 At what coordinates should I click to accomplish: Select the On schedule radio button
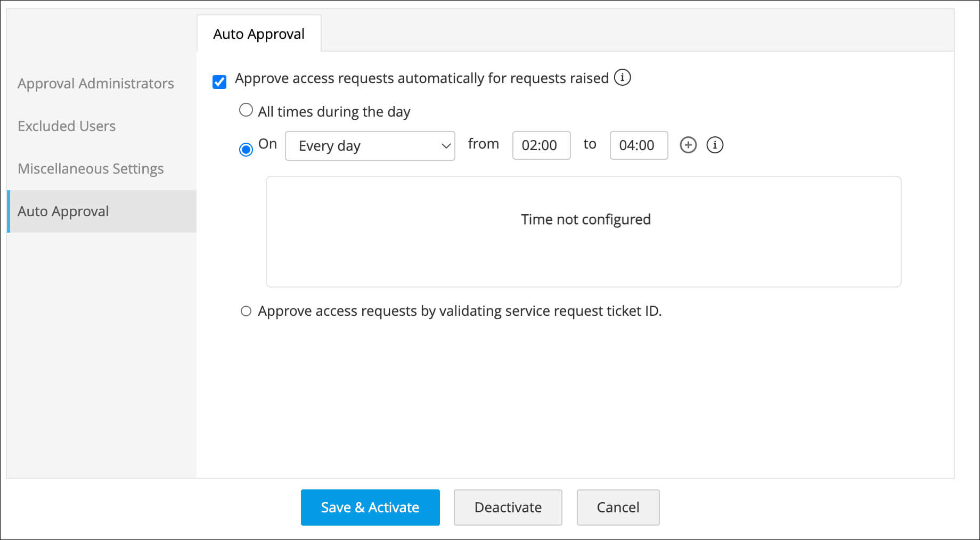coord(246,149)
